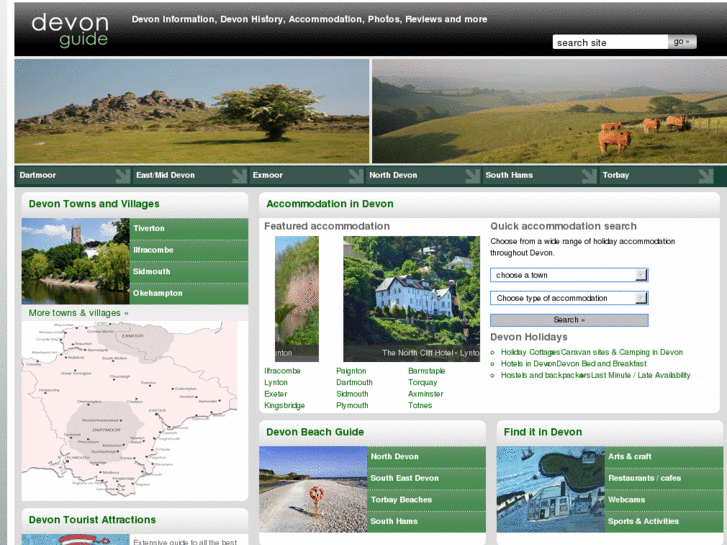Open Devon Bed and Breakfast link
Viewport: 727px width, 545px height.
click(x=601, y=364)
